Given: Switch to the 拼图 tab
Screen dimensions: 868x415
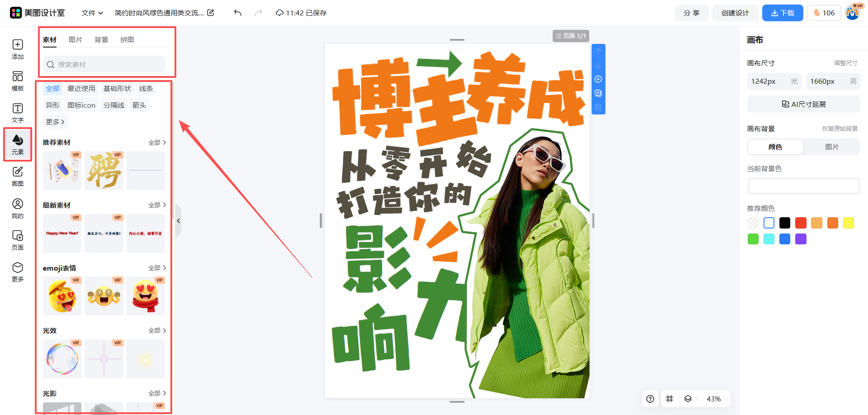Looking at the screenshot, I should click(x=127, y=39).
